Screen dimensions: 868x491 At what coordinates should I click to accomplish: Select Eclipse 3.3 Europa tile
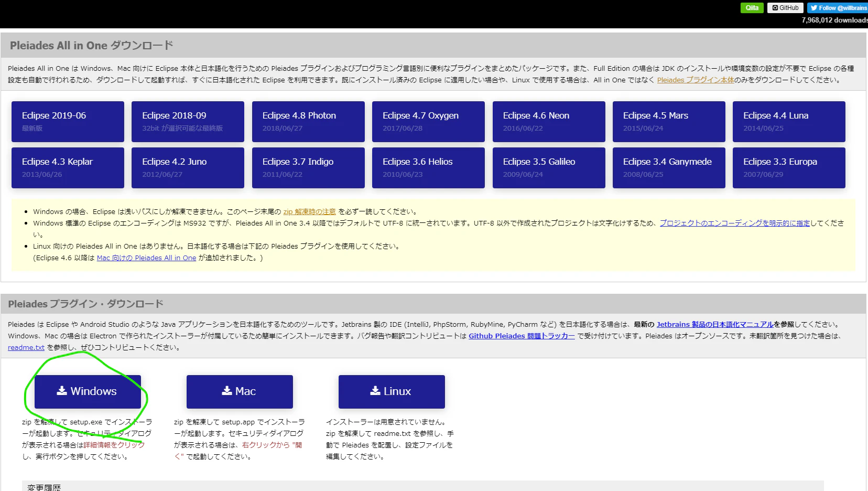coord(789,168)
